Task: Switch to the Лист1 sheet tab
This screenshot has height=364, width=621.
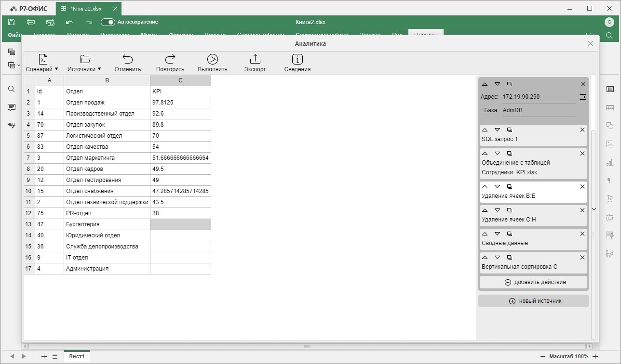Action: tap(77, 357)
